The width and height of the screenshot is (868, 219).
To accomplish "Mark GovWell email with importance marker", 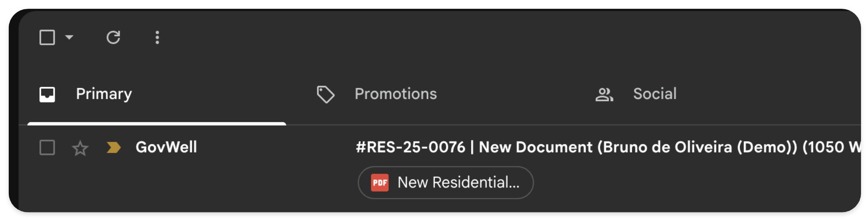I will point(113,148).
